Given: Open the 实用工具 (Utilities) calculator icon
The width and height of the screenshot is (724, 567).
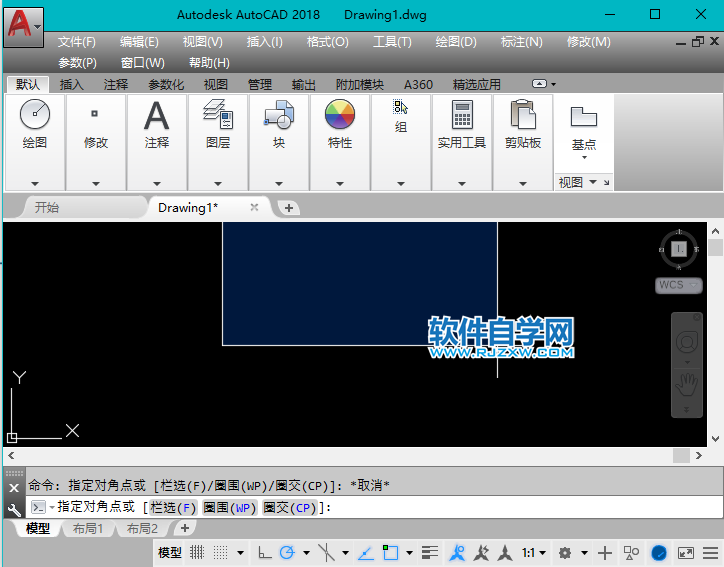Looking at the screenshot, I should (x=461, y=124).
